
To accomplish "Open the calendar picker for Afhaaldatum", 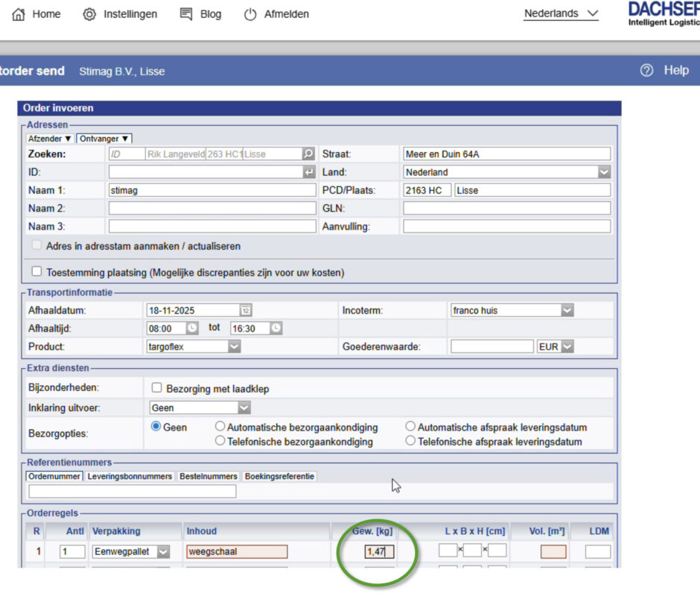I will pos(245,311).
